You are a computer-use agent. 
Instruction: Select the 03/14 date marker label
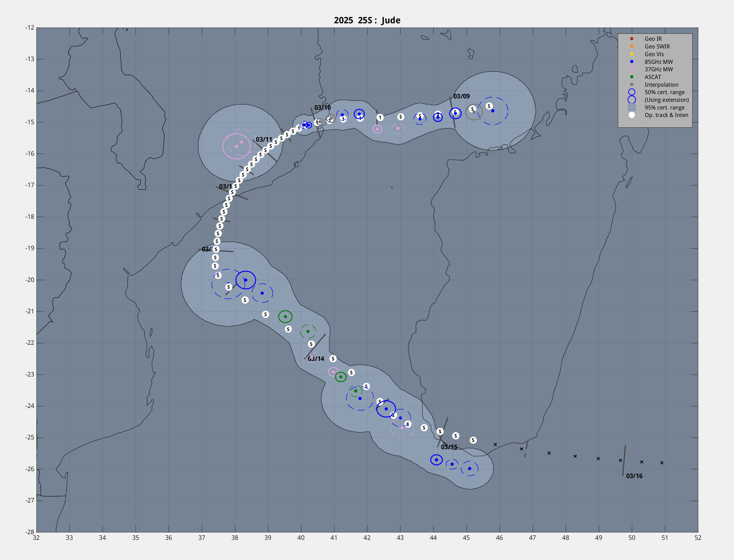click(x=316, y=359)
